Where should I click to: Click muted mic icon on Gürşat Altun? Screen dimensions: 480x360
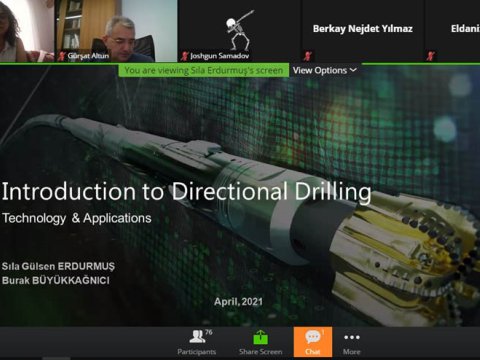(61, 56)
